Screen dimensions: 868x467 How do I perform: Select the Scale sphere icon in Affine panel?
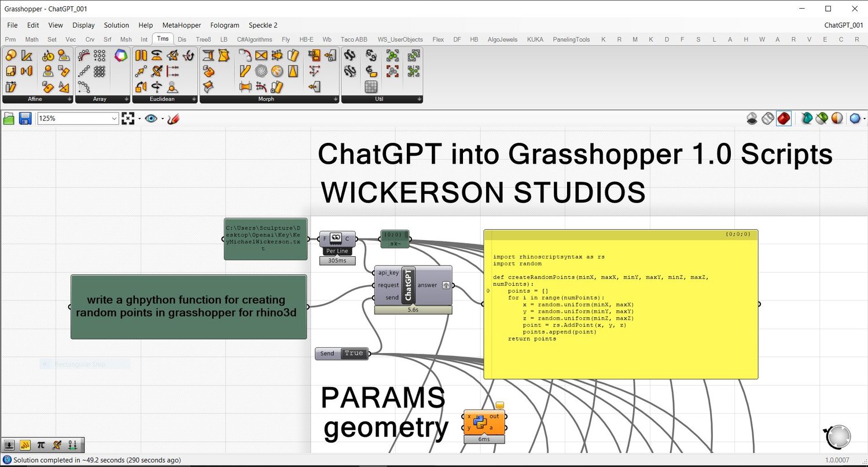pyautogui.click(x=10, y=56)
